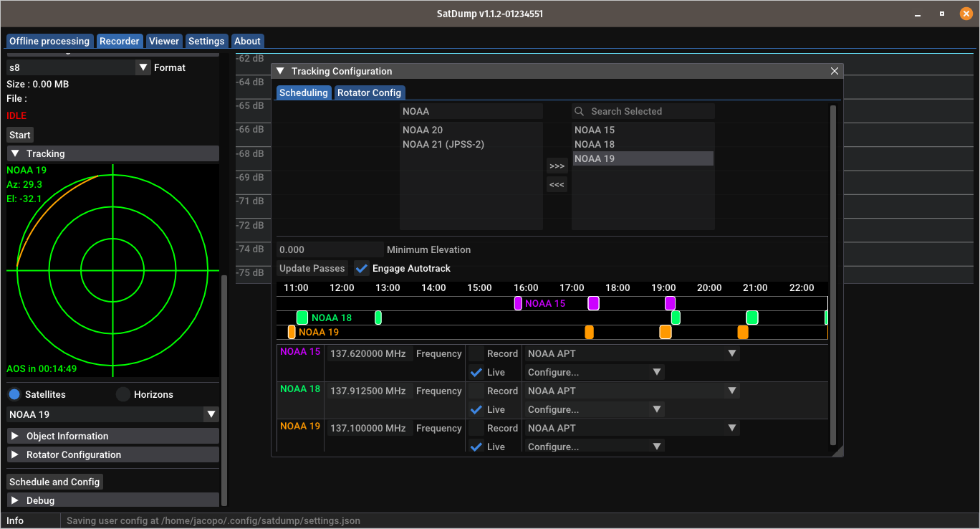
Task: Select NOAA 20 in available list
Action: 471,130
